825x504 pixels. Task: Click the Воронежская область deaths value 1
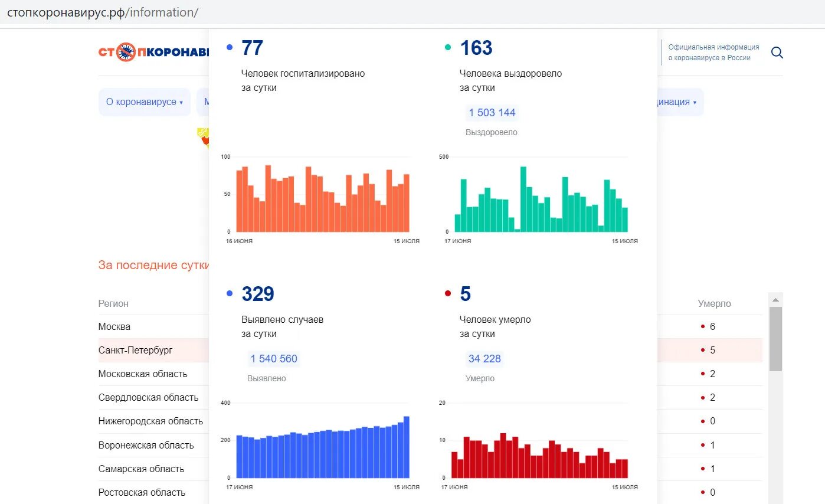pyautogui.click(x=712, y=445)
